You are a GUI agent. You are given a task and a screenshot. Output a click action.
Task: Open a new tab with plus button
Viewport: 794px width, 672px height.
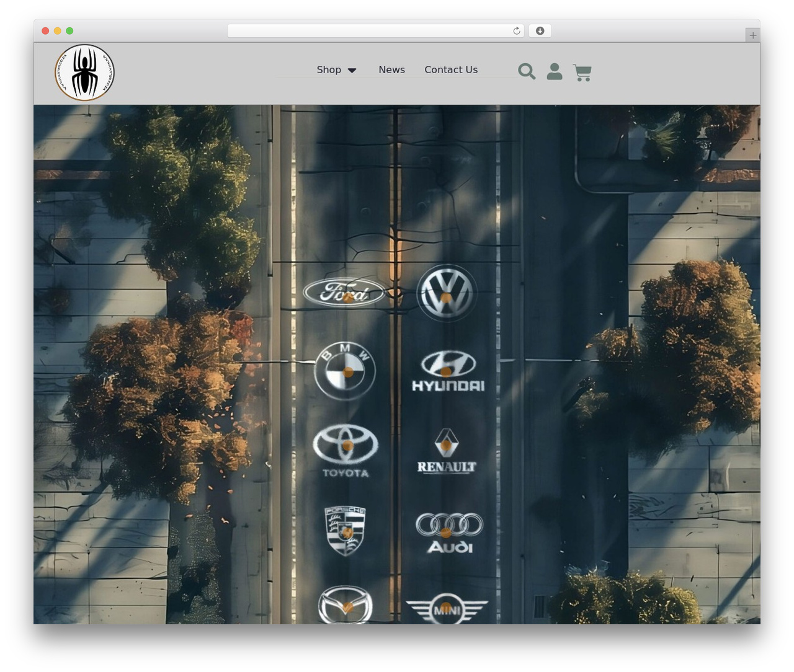[752, 35]
